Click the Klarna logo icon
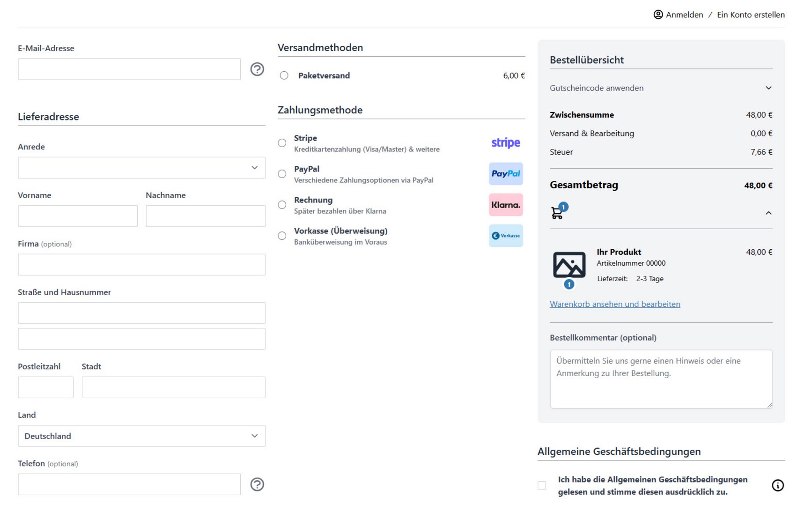The width and height of the screenshot is (812, 506). (505, 205)
